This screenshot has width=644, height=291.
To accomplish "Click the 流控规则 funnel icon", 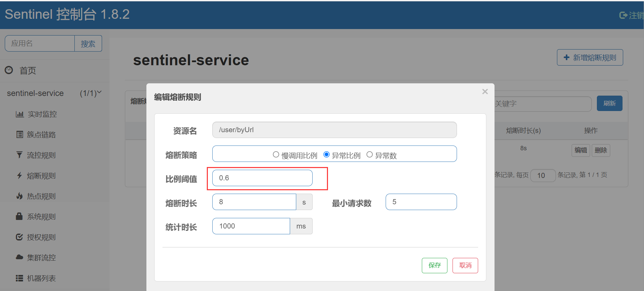I will pos(19,155).
